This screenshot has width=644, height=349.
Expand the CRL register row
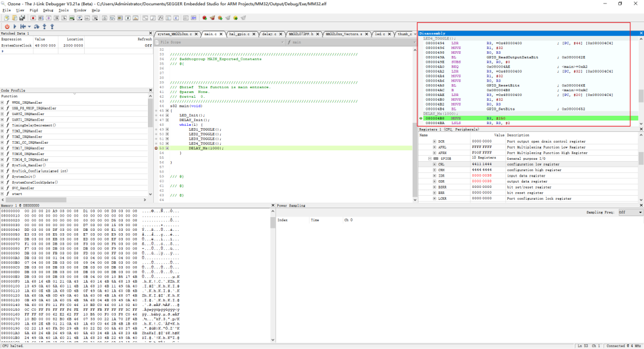tap(435, 164)
